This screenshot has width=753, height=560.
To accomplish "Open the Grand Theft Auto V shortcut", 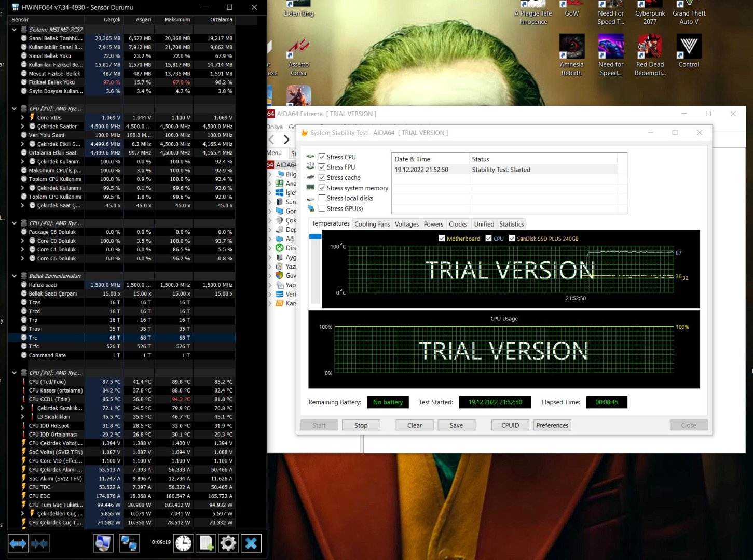I will click(x=689, y=13).
